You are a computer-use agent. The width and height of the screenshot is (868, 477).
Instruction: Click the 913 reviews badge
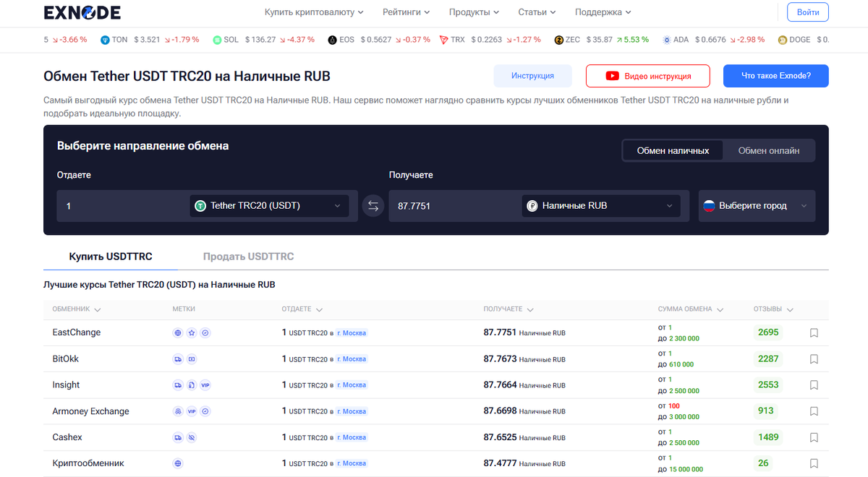(766, 411)
